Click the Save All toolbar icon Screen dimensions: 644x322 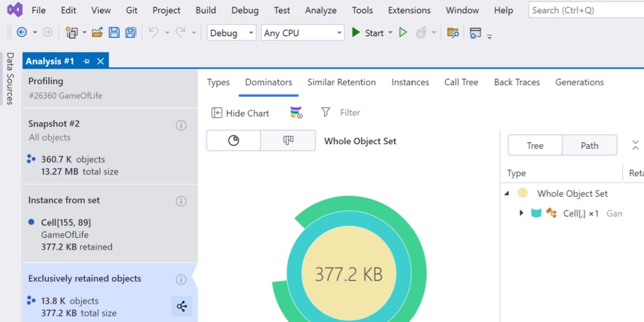coord(130,33)
